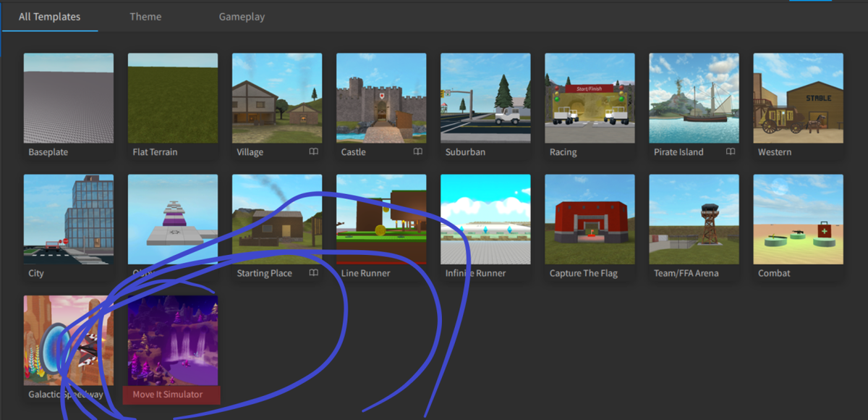868x420 pixels.
Task: Click the highlighted Move It Simulator label
Action: [171, 395]
